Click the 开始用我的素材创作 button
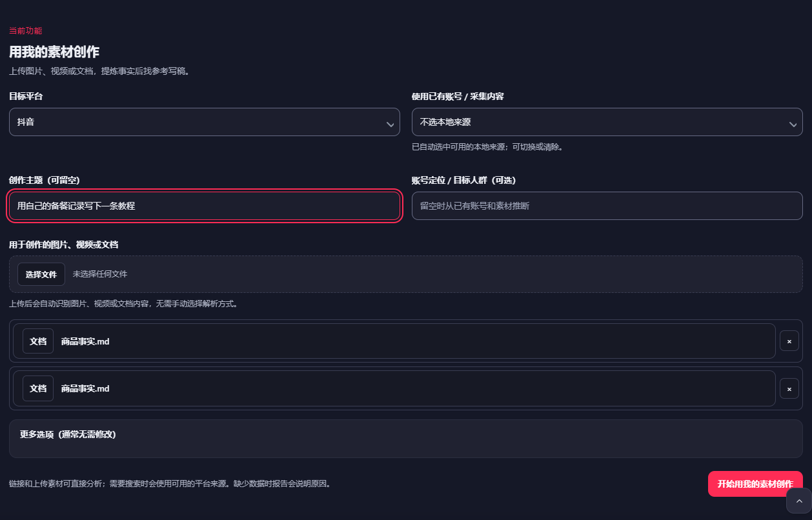812x520 pixels. [755, 484]
